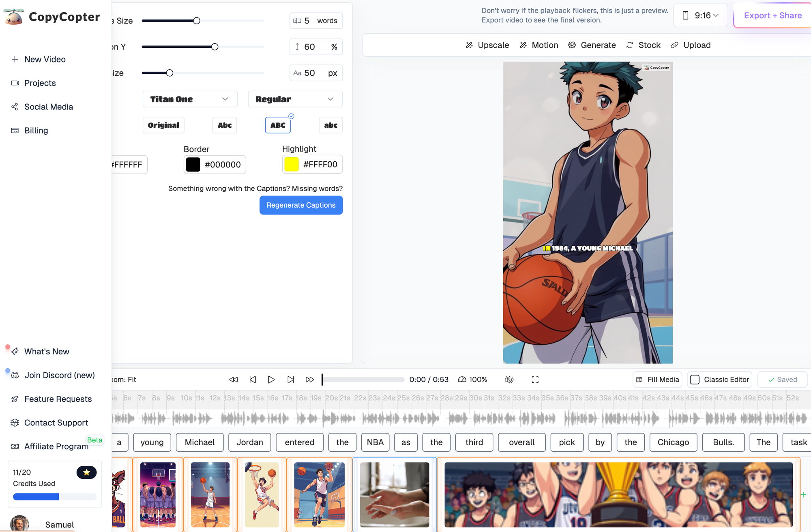Open the Stock media tool

click(643, 45)
